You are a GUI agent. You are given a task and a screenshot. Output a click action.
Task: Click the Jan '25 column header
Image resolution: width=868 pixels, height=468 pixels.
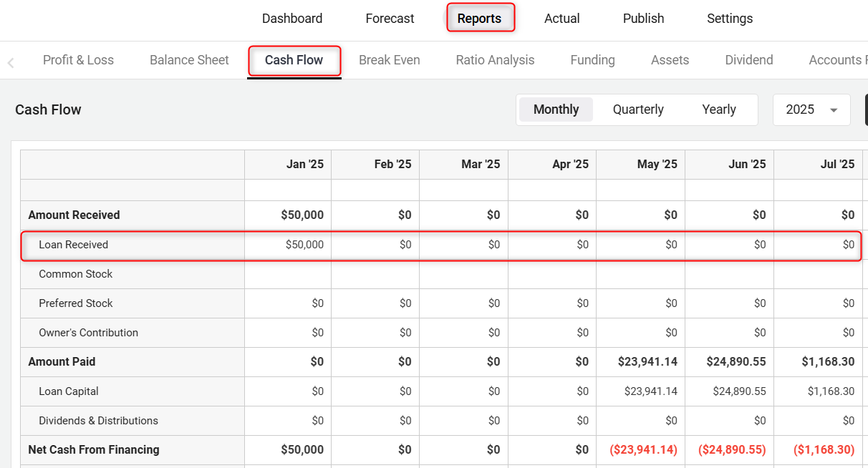coord(288,165)
